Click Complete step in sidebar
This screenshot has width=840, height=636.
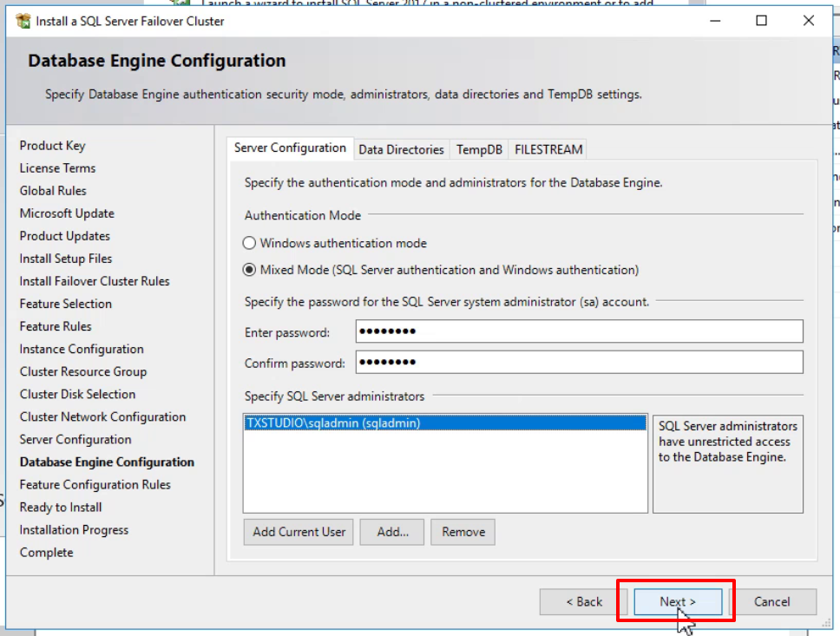(47, 553)
